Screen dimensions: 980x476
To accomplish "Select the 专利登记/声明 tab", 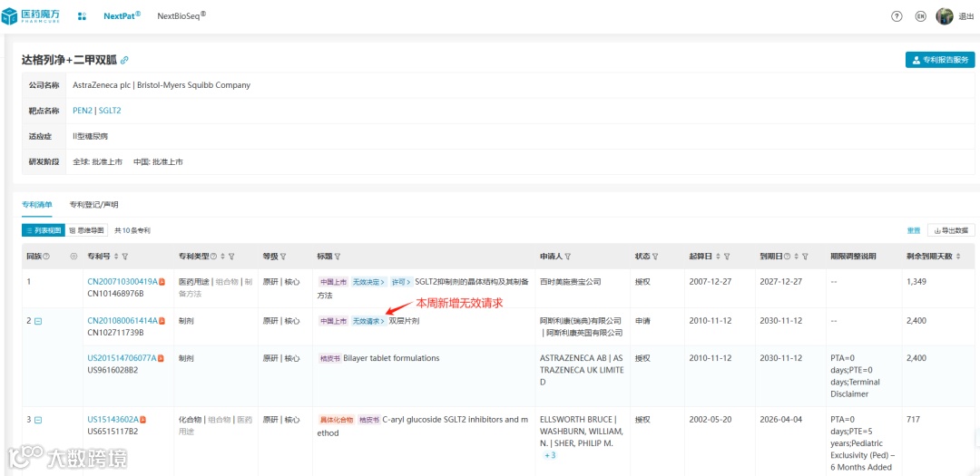I will click(93, 204).
